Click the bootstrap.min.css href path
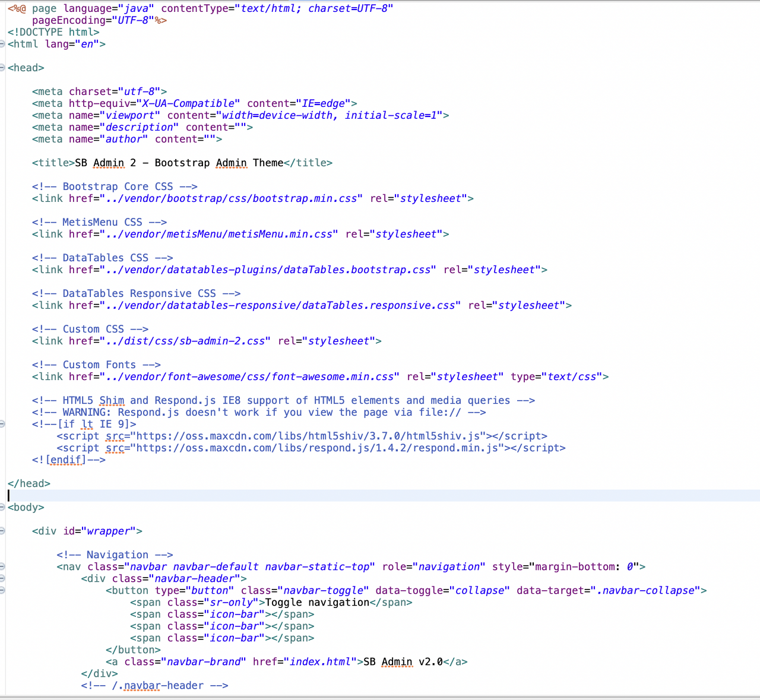 (231, 198)
